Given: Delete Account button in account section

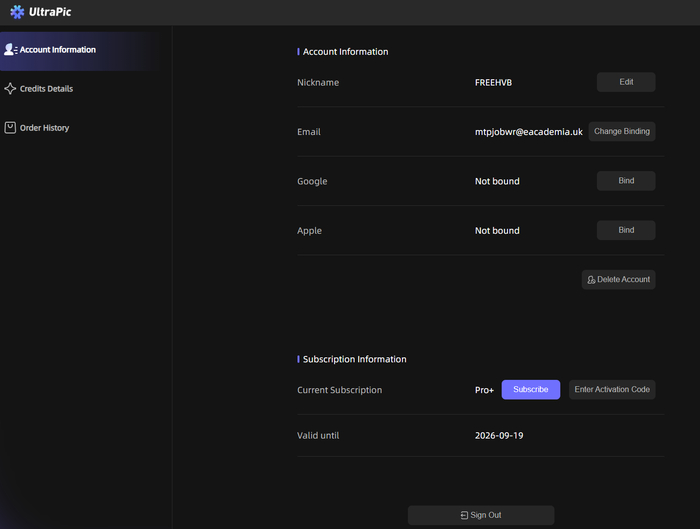Looking at the screenshot, I should 618,279.
